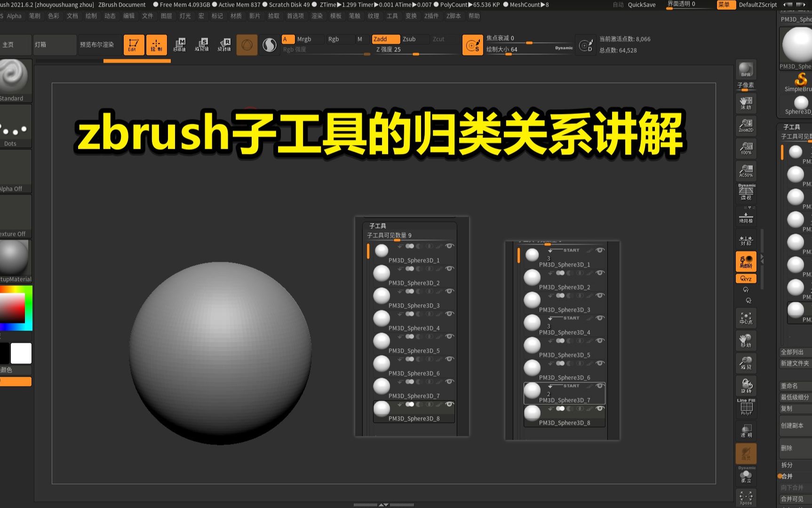Adjust the 绘制大小 draw size slider
The image size is (812, 508).
point(520,49)
